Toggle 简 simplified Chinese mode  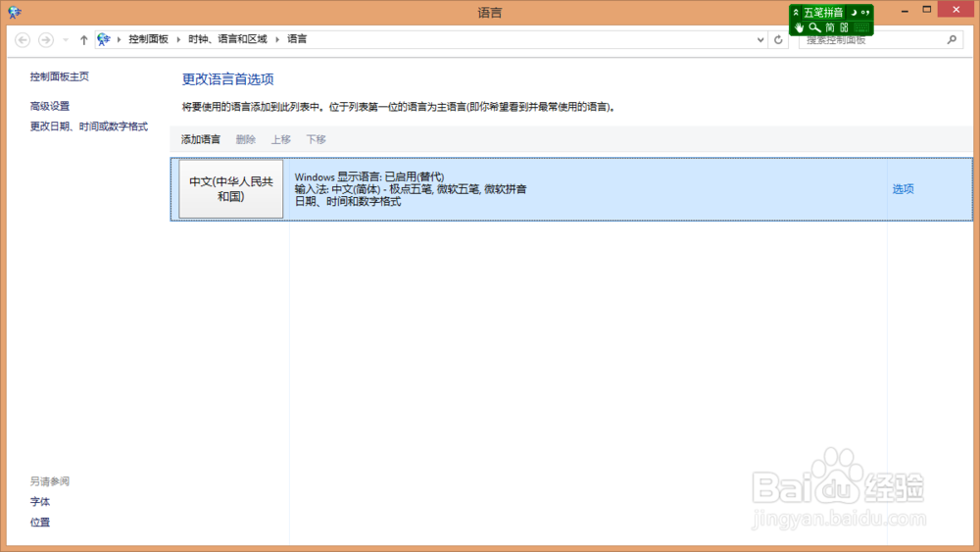click(x=830, y=27)
